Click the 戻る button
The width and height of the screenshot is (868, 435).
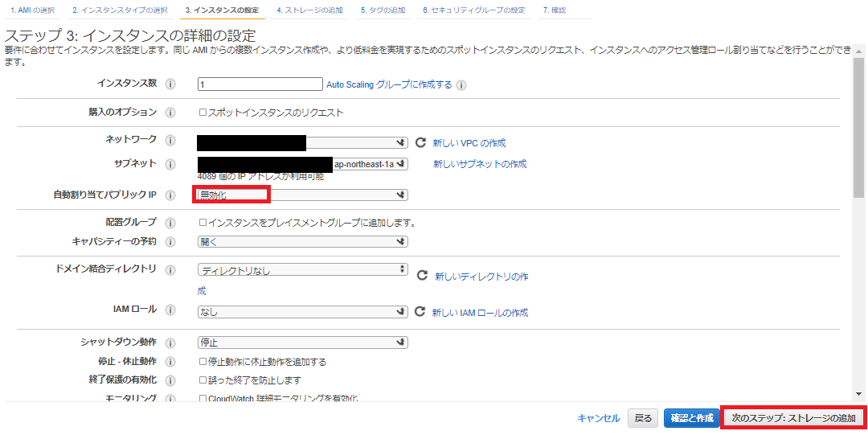coord(643,418)
